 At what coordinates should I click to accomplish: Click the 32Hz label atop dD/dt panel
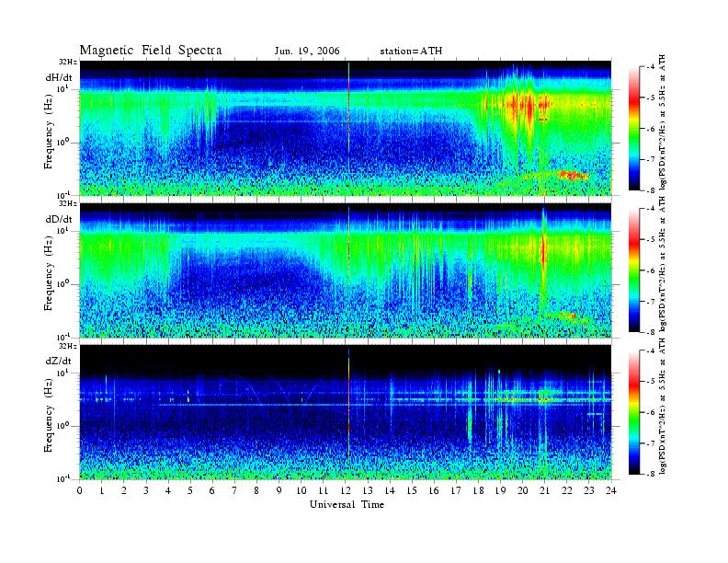tap(68, 204)
